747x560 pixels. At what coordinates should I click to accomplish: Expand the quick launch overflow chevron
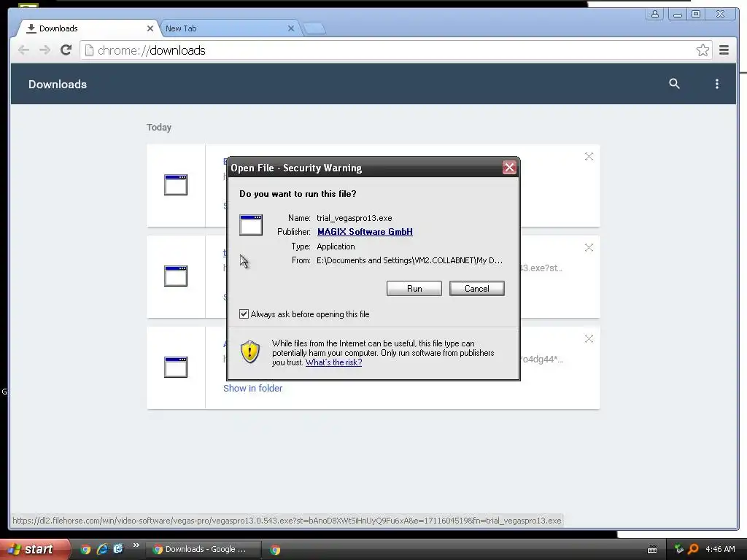(136, 545)
